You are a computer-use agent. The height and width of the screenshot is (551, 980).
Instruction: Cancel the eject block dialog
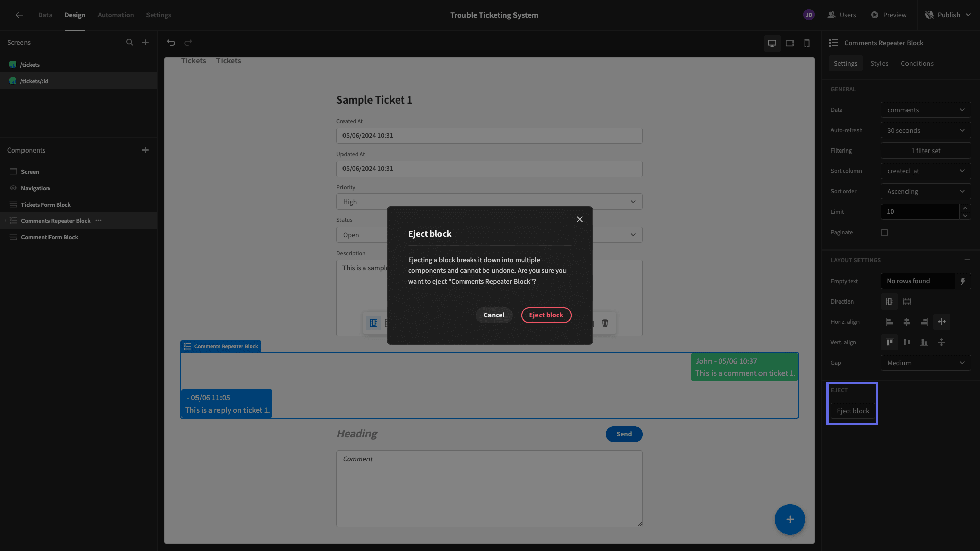tap(494, 315)
